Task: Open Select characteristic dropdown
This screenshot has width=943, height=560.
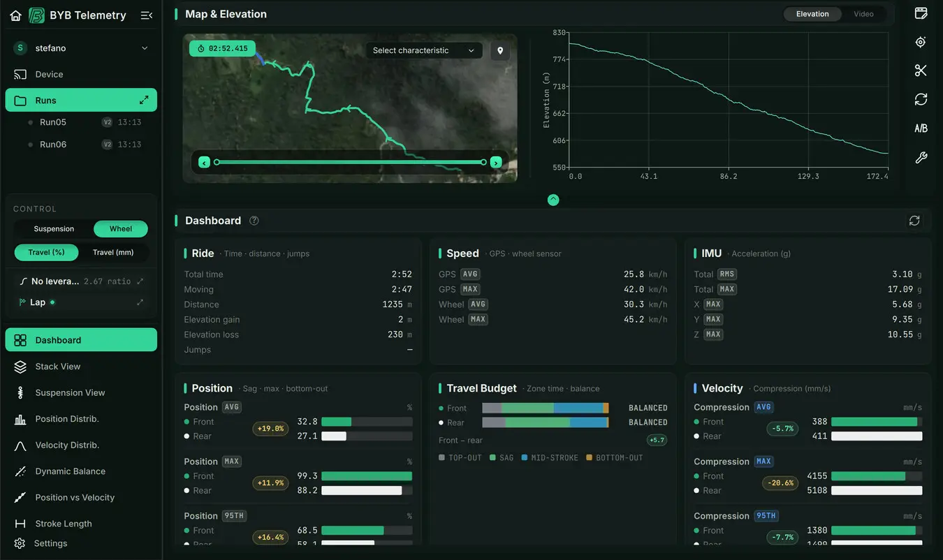Action: [x=424, y=50]
